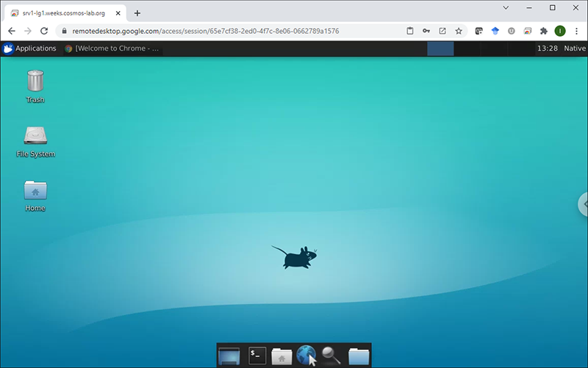Screen dimensions: 588x368
Task: Open the home folder icon in the dock
Action: point(282,356)
